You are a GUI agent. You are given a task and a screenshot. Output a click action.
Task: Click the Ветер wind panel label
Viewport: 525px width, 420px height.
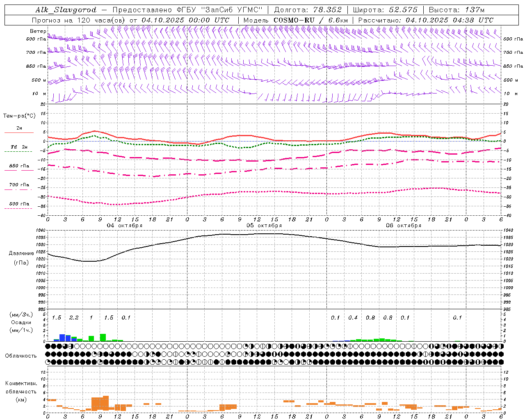[38, 31]
